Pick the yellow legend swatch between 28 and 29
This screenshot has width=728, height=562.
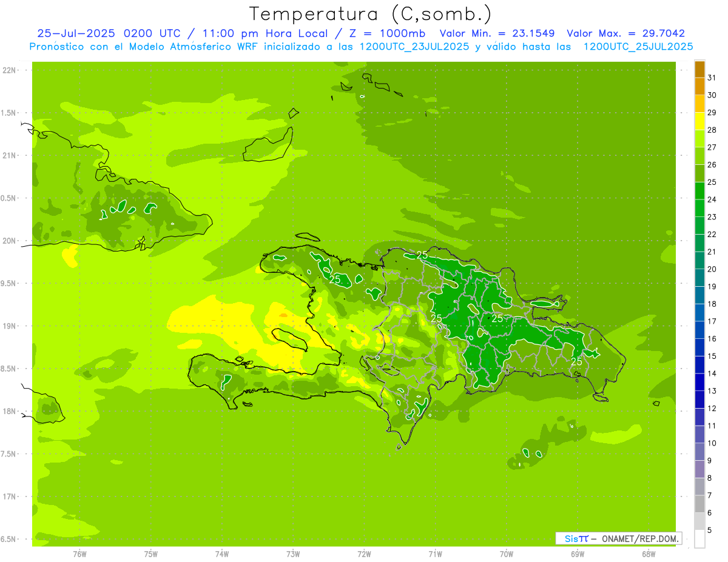[699, 121]
